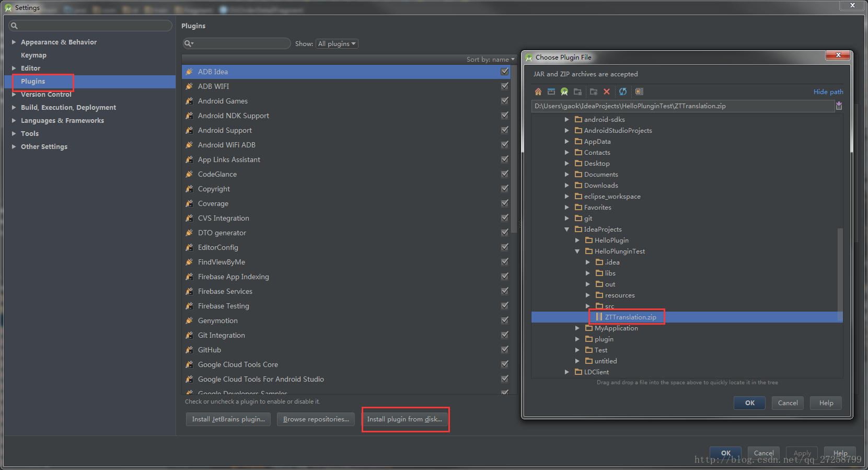868x470 pixels.
Task: Focus the plugins search field
Action: click(237, 43)
